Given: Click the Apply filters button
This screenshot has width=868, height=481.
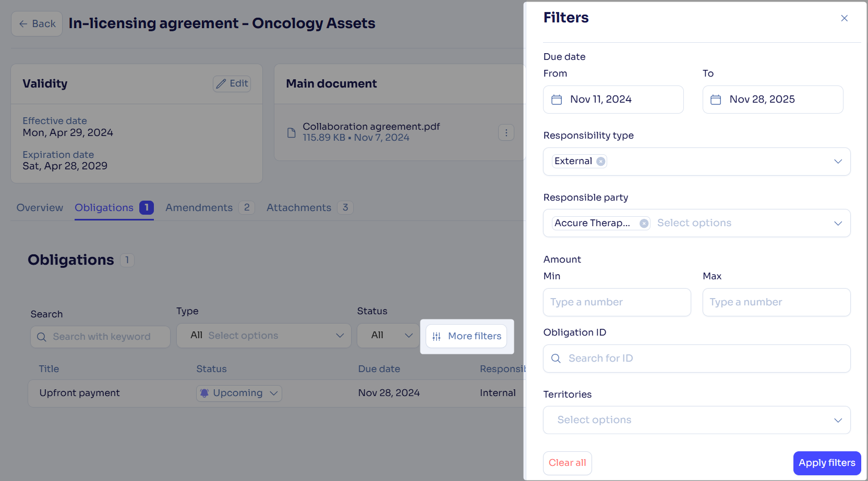Looking at the screenshot, I should (827, 463).
